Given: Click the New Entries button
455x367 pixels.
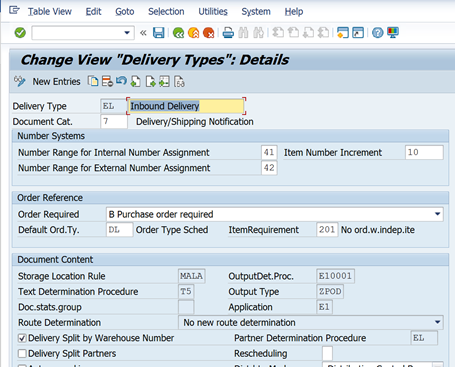Looking at the screenshot, I should (56, 81).
